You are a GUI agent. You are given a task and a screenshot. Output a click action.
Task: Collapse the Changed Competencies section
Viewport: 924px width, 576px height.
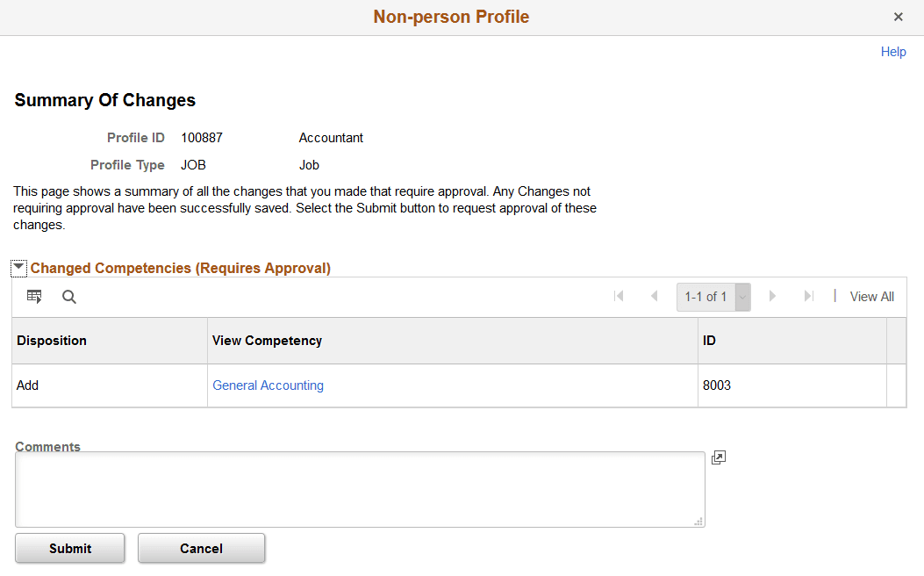coord(19,267)
